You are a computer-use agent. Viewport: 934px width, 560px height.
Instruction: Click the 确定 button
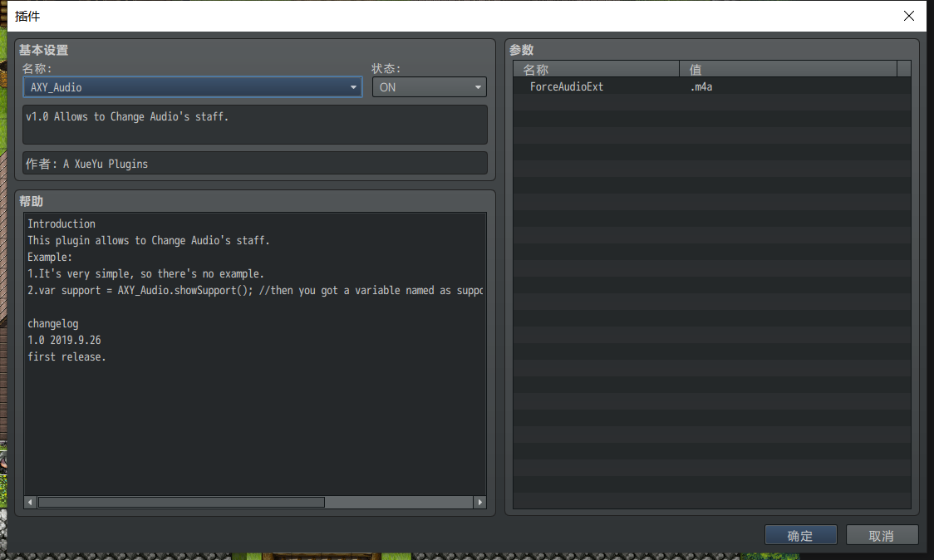point(800,536)
